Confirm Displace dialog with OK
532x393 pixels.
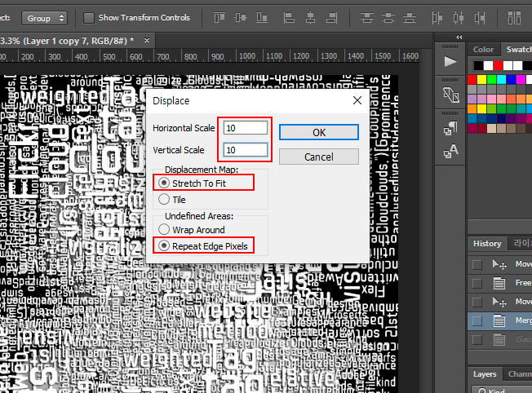click(319, 132)
